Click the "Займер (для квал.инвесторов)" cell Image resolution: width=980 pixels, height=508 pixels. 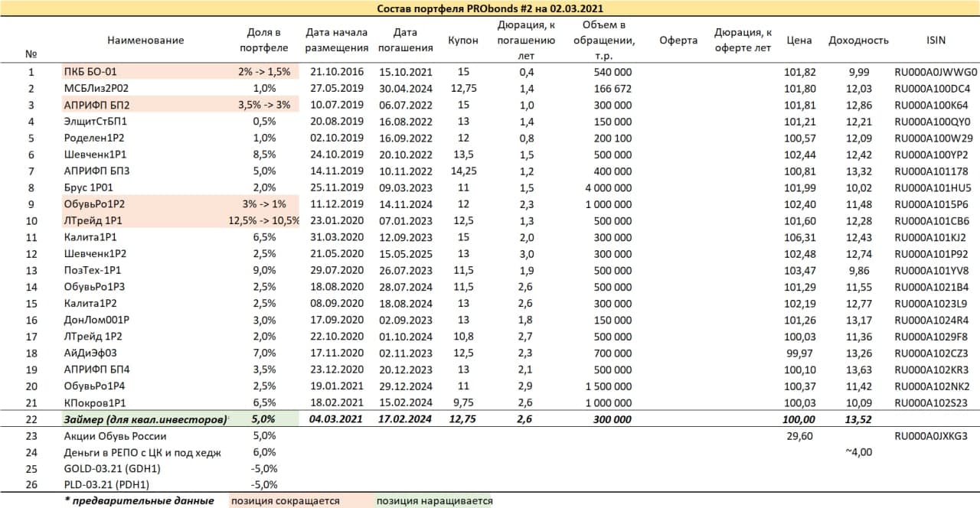click(x=145, y=419)
